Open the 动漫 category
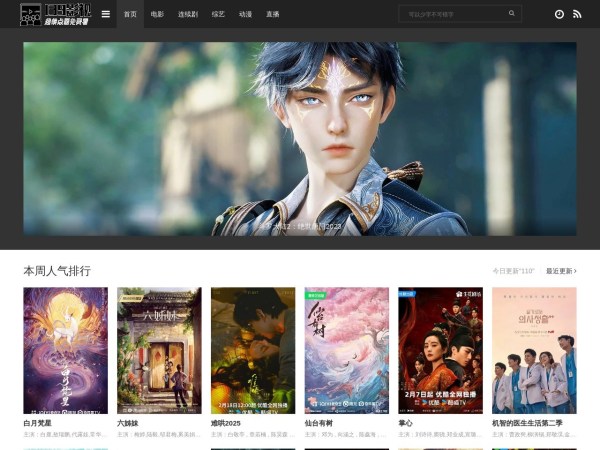600x450 pixels. [x=245, y=15]
